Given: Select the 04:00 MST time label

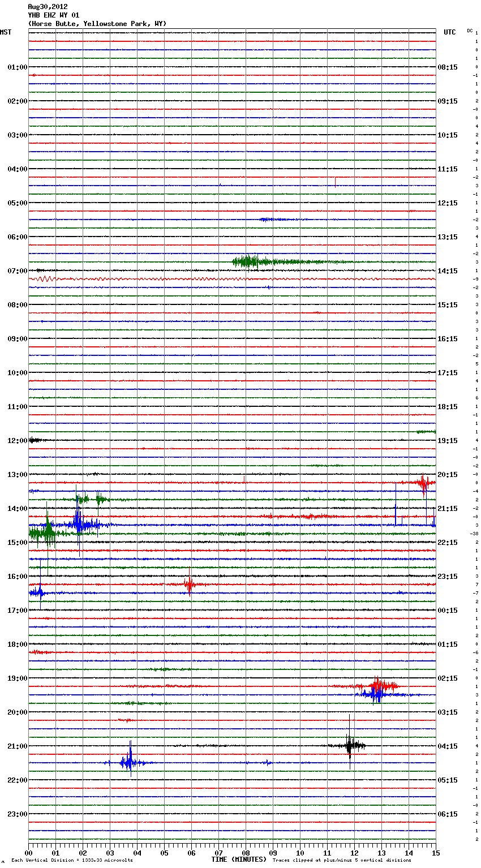Looking at the screenshot, I should point(18,169).
